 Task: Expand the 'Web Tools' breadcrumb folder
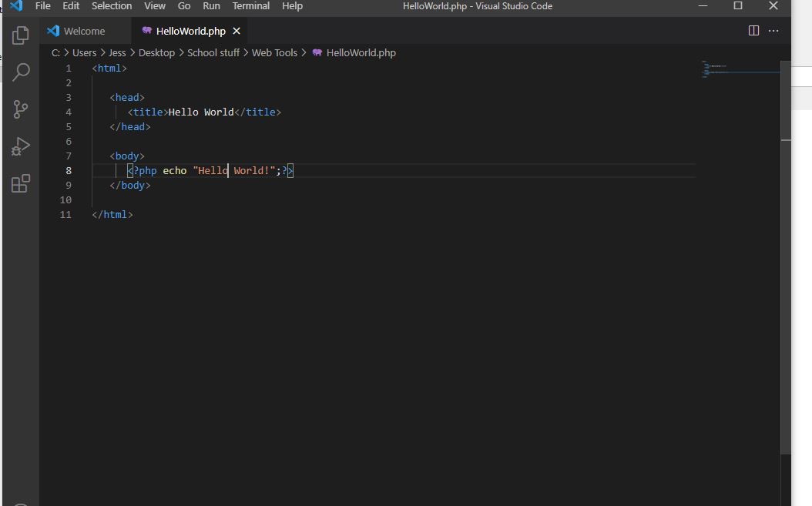(274, 52)
